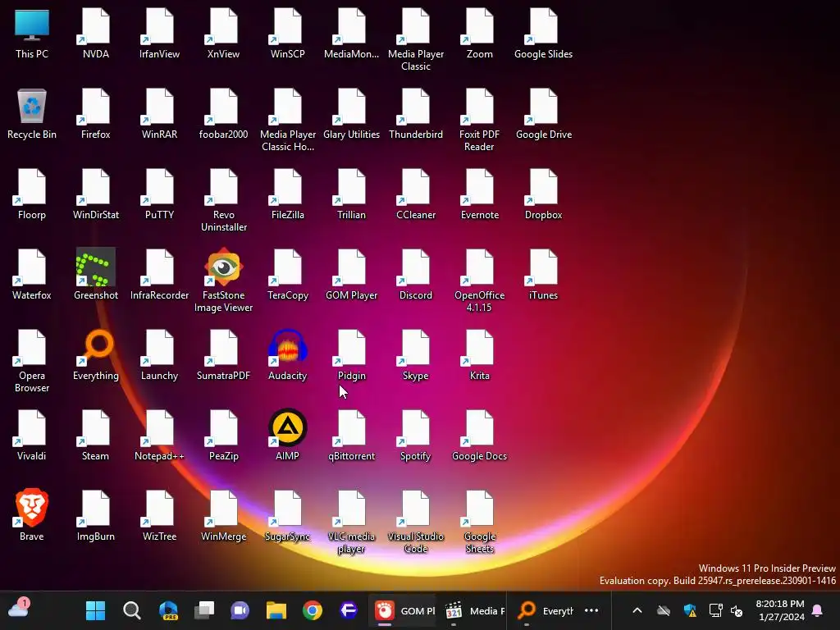Viewport: 840px width, 630px height.
Task: Select the SumatraPDF desktop shortcut
Action: pos(223,354)
